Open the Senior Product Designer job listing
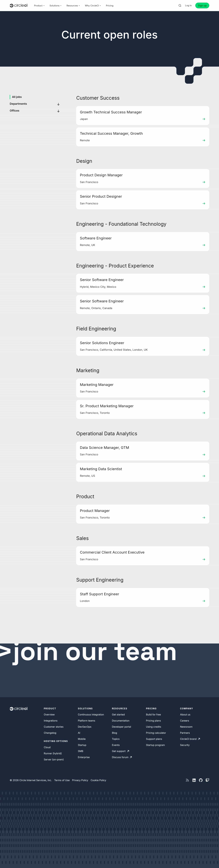This screenshot has height=868, width=219. (x=143, y=200)
